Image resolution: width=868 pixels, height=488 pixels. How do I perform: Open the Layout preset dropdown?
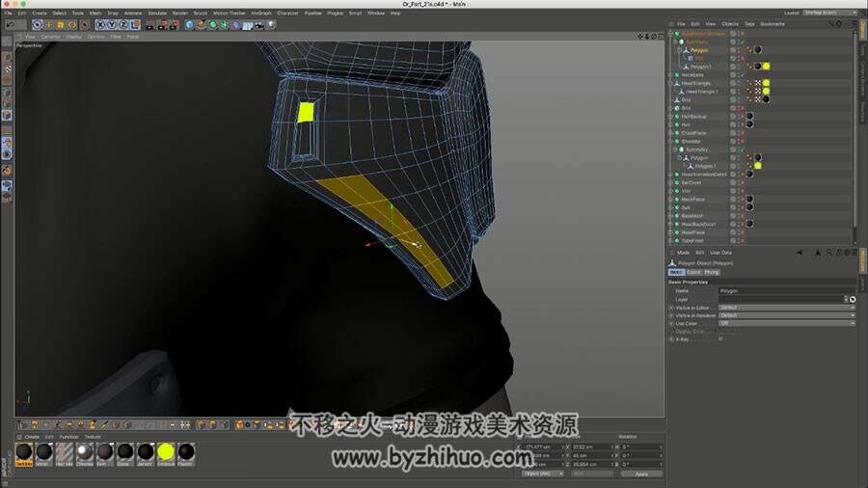(828, 13)
